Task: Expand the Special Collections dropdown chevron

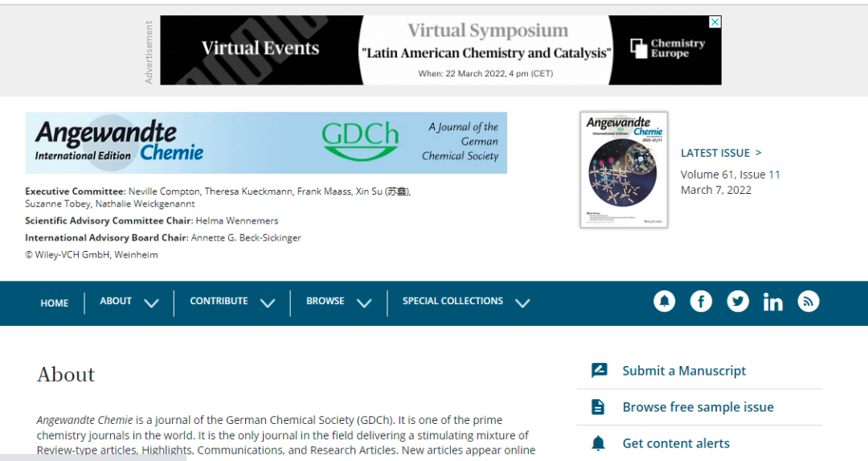Action: [522, 303]
